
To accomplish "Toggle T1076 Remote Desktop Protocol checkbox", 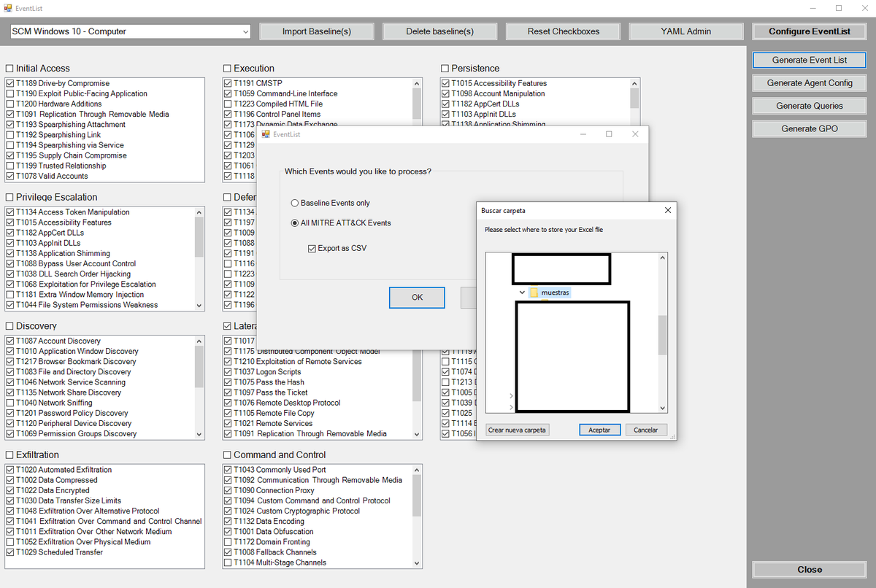I will click(228, 403).
